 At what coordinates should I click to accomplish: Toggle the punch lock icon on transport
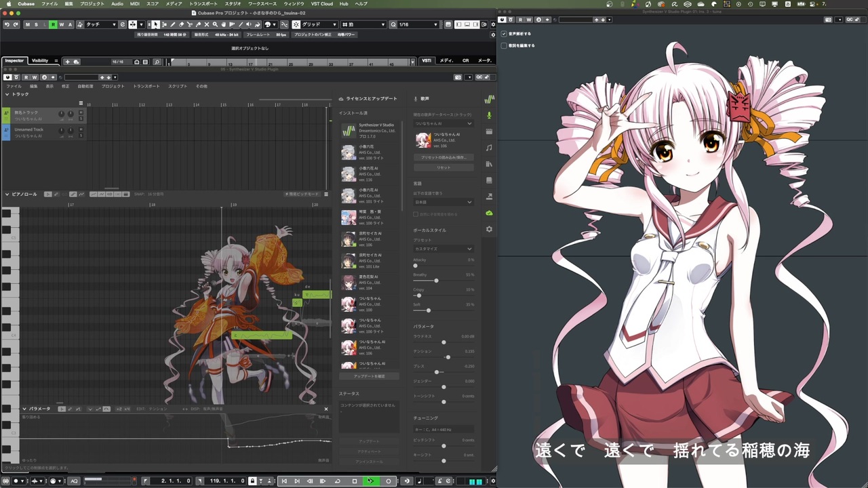point(252,481)
